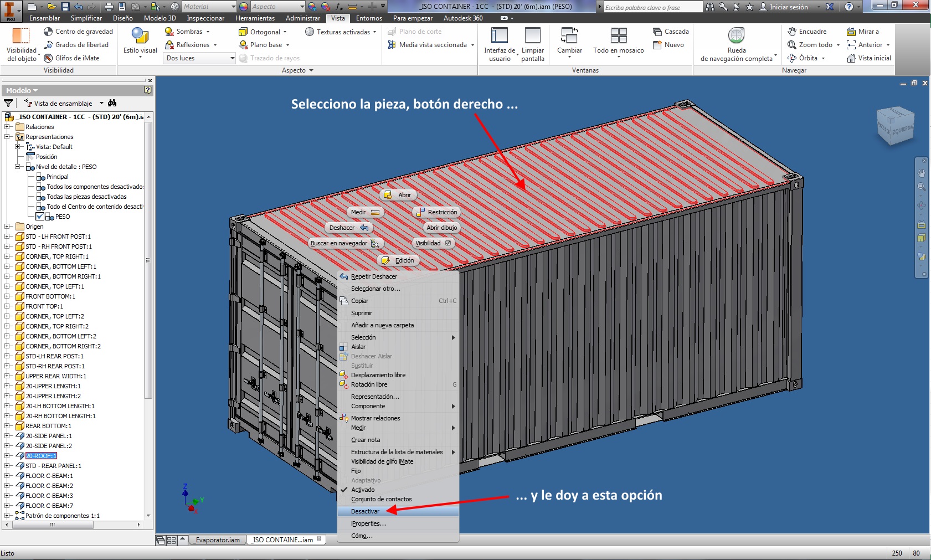Toggle Texturas activadas option
The image size is (931, 560).
coord(341,32)
